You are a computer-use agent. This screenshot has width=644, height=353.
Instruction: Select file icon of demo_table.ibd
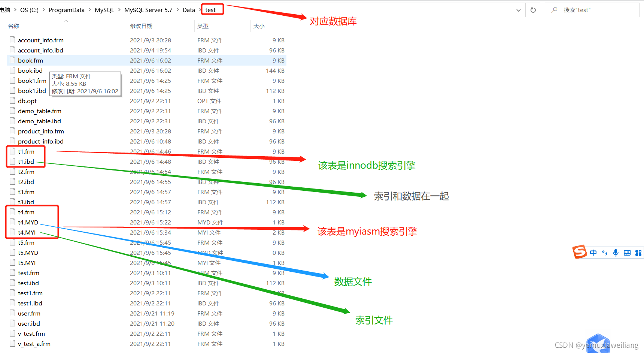click(12, 121)
